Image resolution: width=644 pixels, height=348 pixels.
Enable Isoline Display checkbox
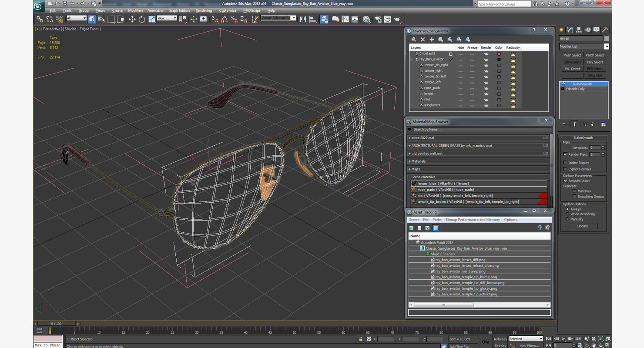[565, 163]
